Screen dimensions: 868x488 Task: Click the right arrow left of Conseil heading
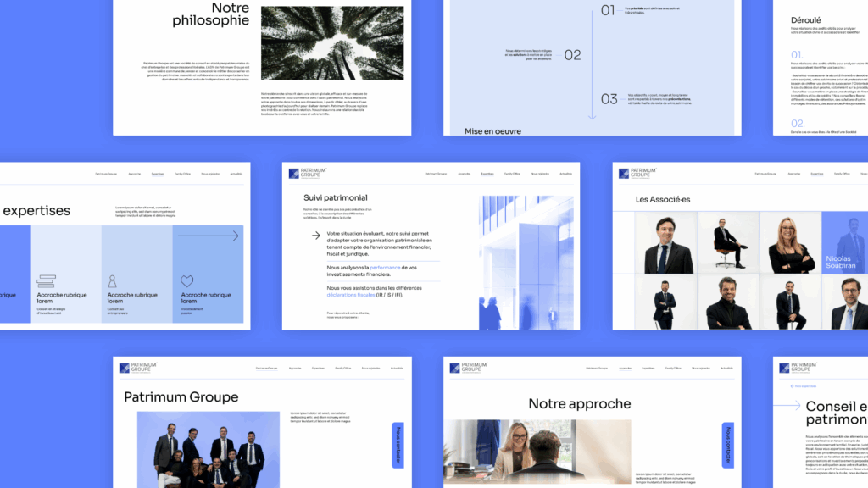click(x=787, y=406)
